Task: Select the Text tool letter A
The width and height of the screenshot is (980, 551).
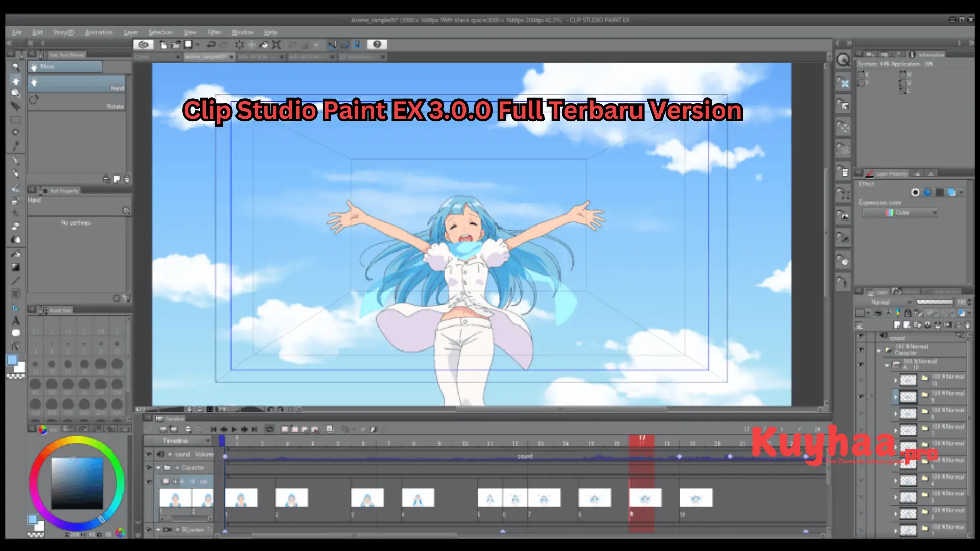Action: [16, 320]
